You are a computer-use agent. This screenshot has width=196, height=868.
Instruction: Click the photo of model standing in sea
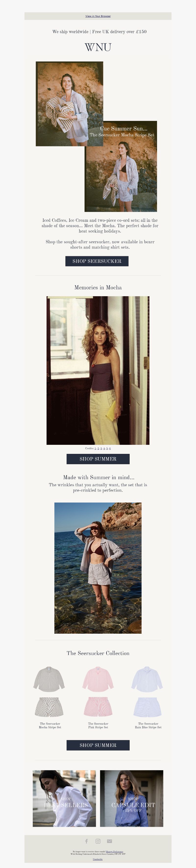pyautogui.click(x=98, y=568)
